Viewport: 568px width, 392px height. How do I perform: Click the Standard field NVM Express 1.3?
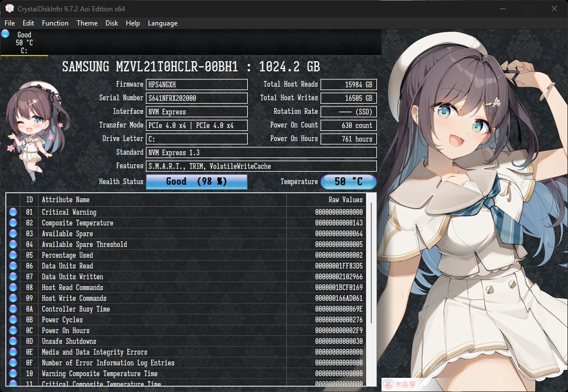point(261,152)
